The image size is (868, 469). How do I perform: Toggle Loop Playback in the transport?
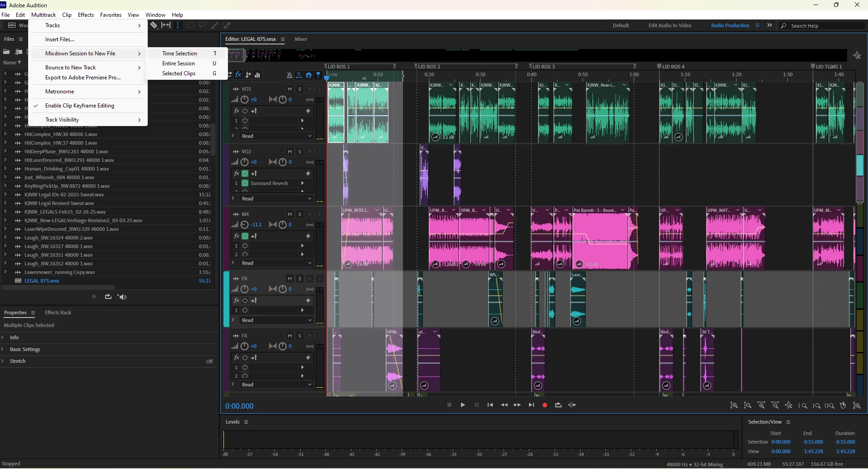(x=558, y=405)
